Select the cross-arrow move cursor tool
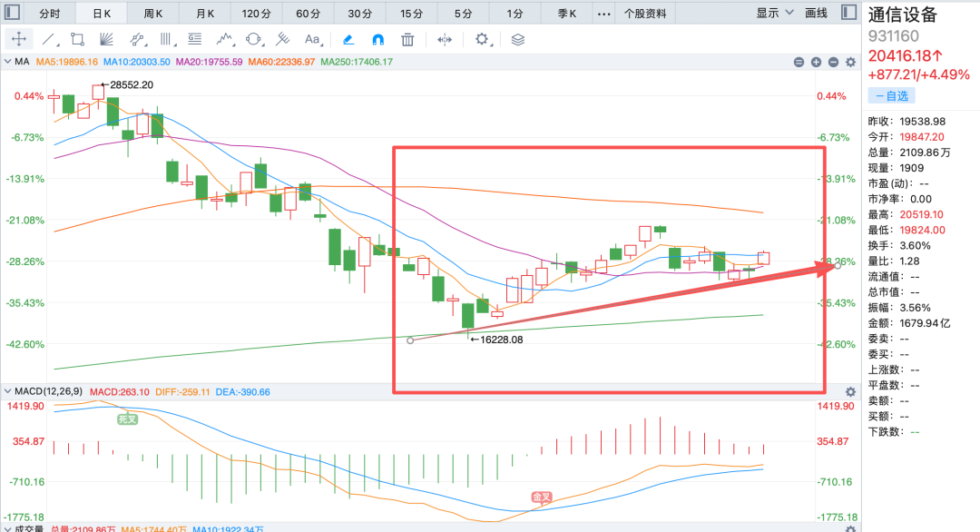 (x=19, y=39)
